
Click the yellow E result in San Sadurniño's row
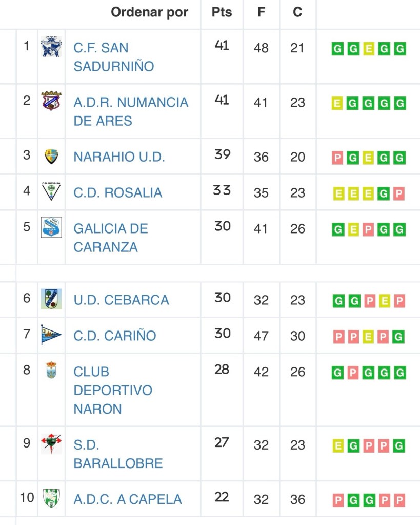click(x=369, y=49)
